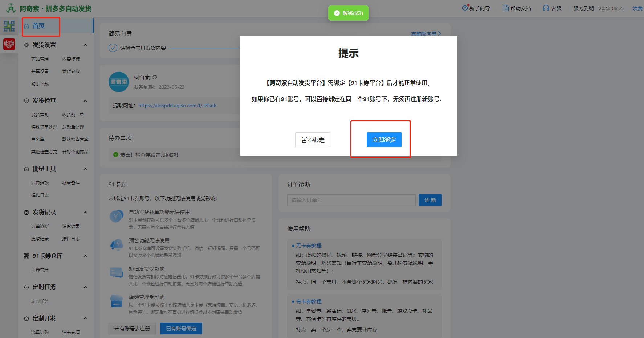Screen dimensions: 644x338
Task: Open the 有卡券教程 help link
Action: tap(309, 301)
